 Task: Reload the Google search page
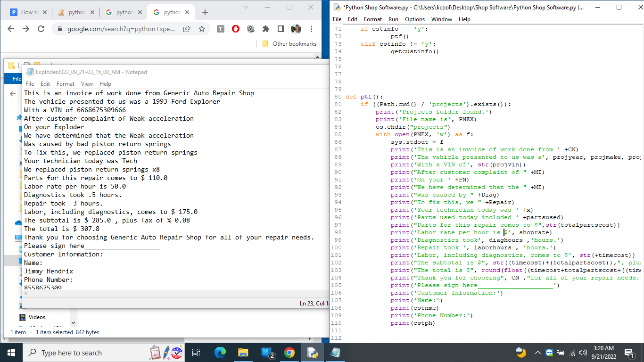coord(41,29)
